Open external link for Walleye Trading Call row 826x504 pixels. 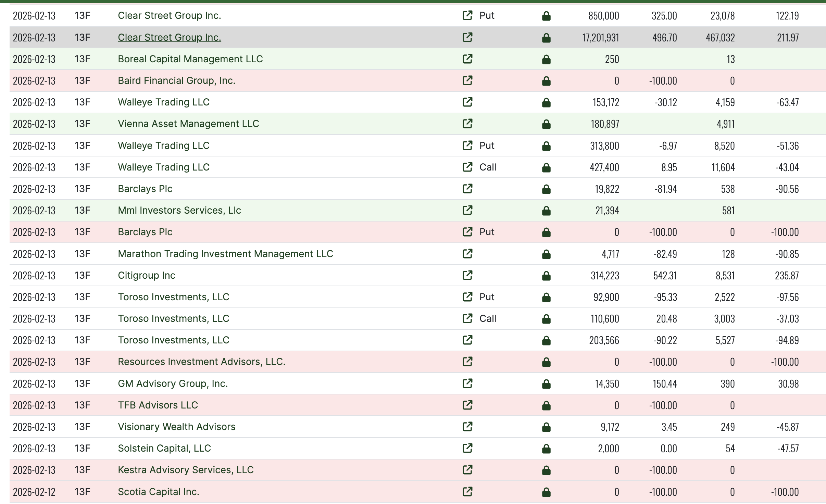pos(467,167)
